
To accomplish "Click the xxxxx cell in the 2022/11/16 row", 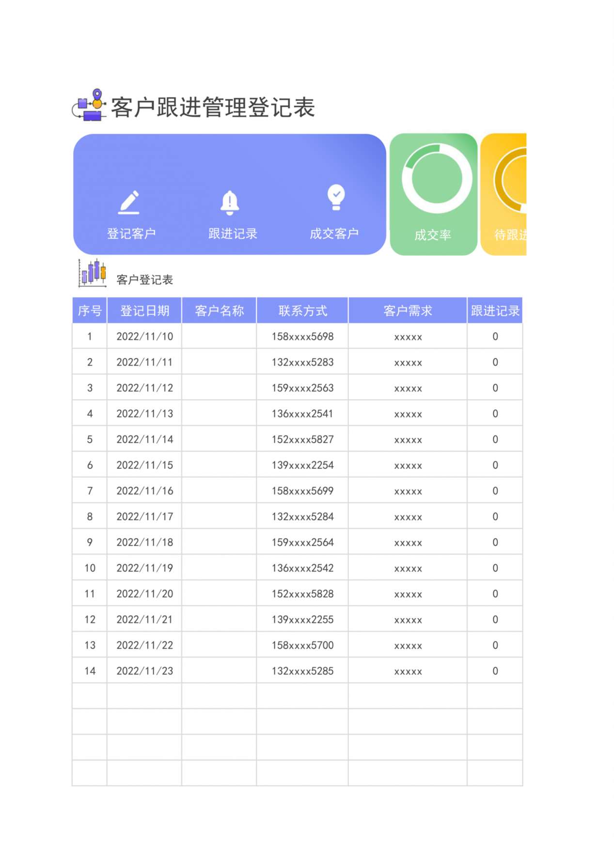I will [408, 490].
